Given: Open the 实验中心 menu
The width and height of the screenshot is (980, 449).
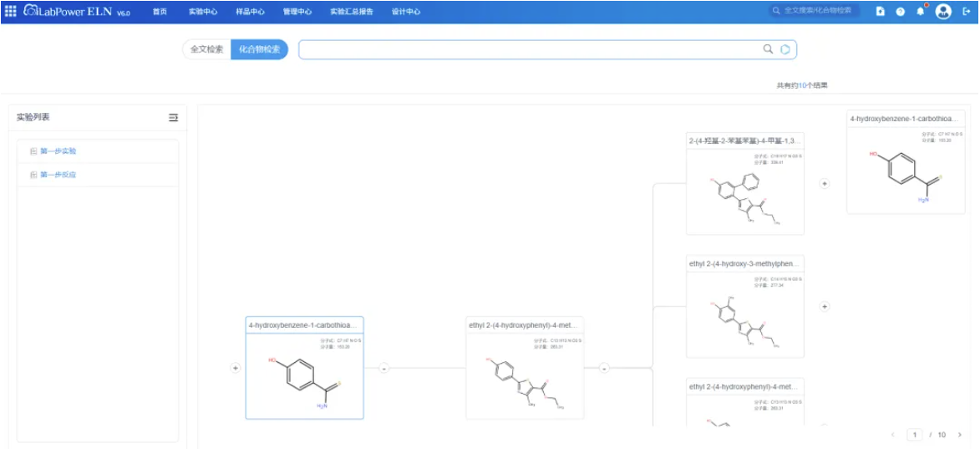Looking at the screenshot, I should 203,11.
